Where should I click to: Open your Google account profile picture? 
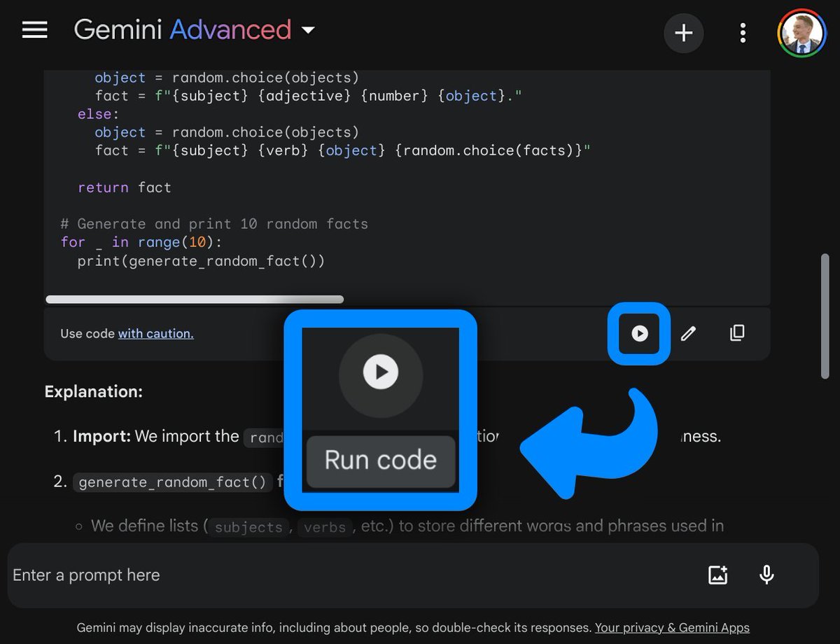[x=802, y=32]
